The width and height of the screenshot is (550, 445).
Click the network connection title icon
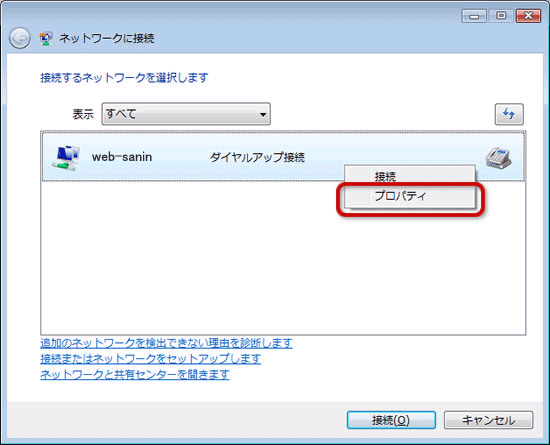pyautogui.click(x=46, y=38)
